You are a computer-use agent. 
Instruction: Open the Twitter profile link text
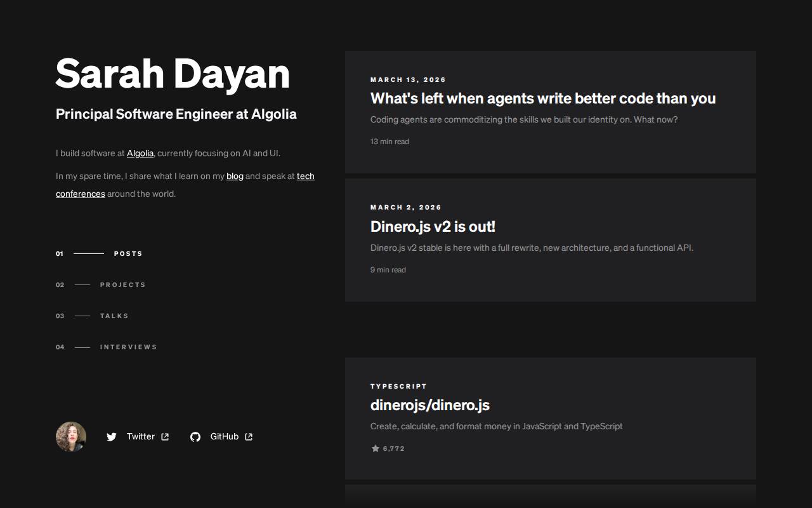pos(141,436)
